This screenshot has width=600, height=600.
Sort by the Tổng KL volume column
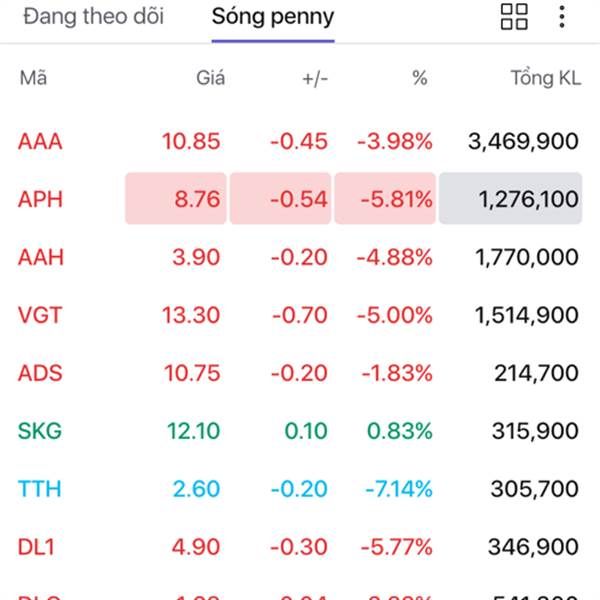click(x=544, y=79)
